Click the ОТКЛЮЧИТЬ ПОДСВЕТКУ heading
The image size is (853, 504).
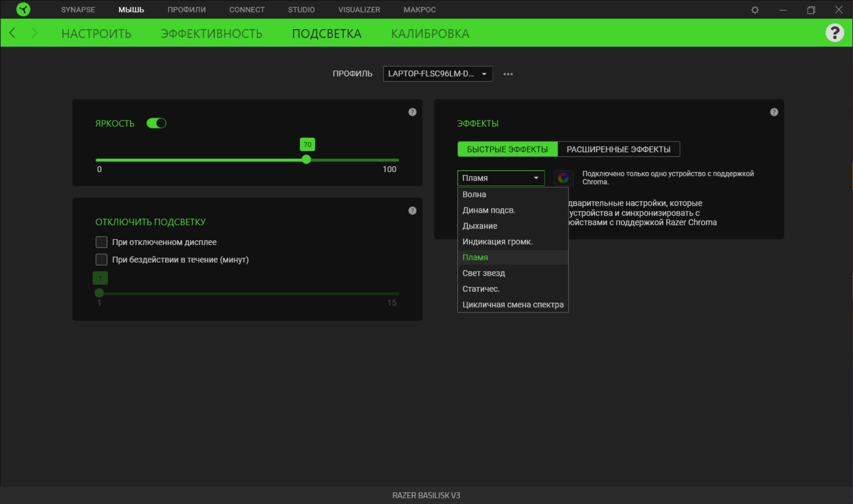[150, 222]
